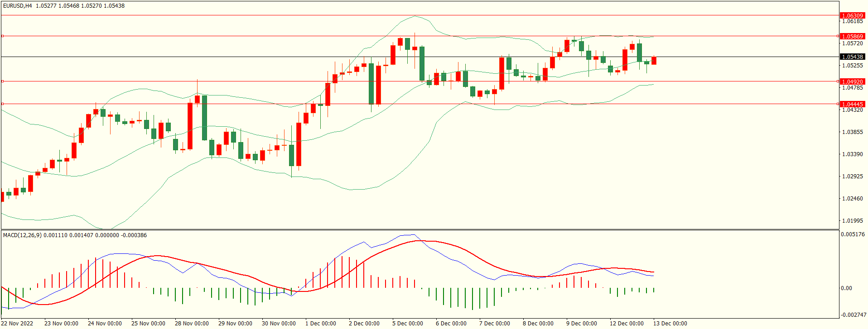The height and width of the screenshot is (329, 868).
Task: Select the red 1.04445 price level tag
Action: (x=852, y=104)
